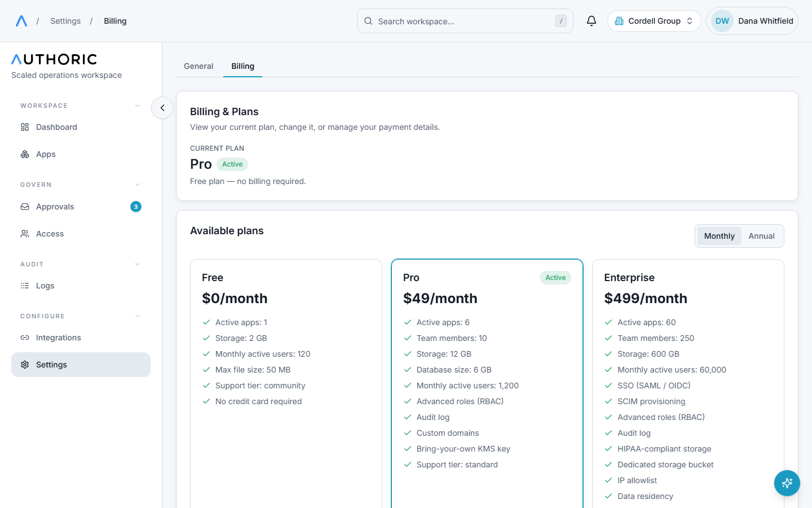Open Dashboard from the sidebar

(81, 127)
